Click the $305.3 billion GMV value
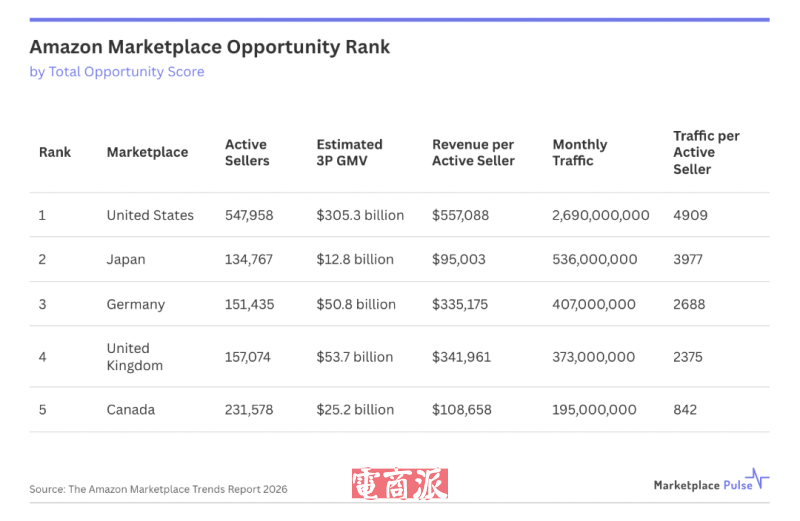Viewport: 800px width, 521px height. [360, 215]
